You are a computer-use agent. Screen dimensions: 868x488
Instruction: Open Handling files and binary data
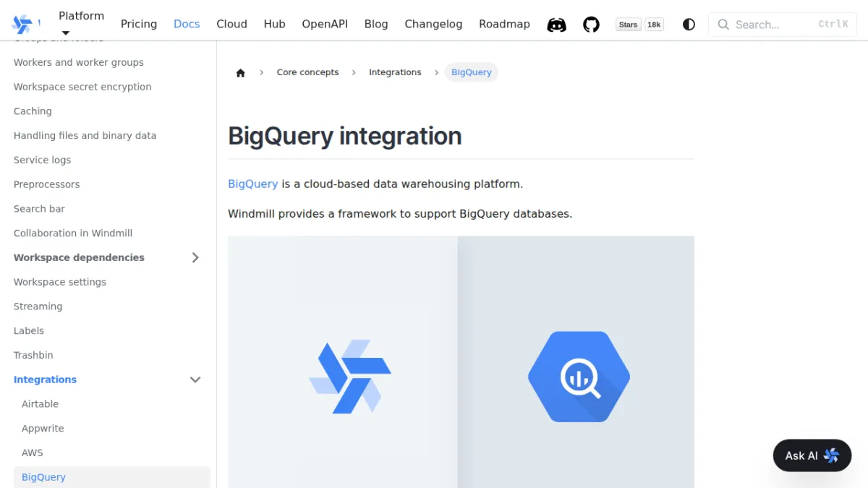(85, 135)
